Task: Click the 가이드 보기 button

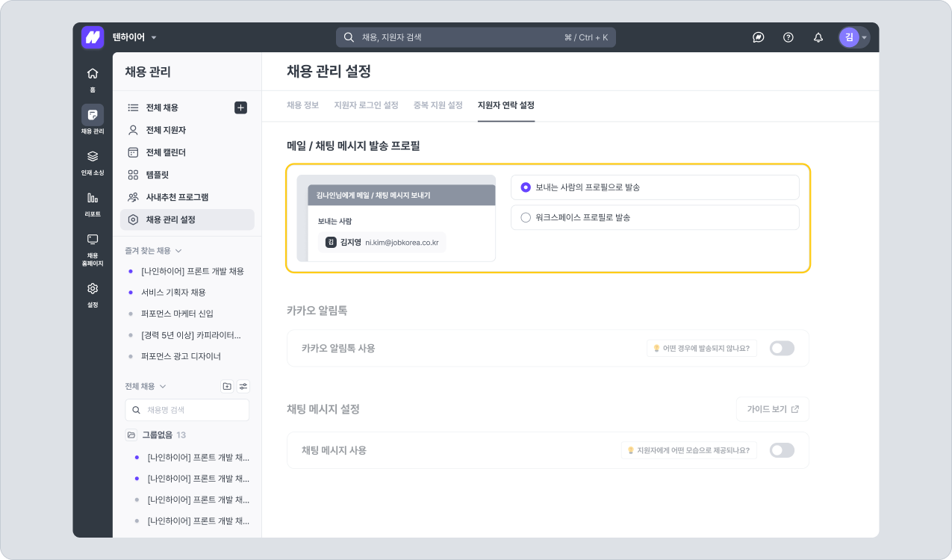Action: click(x=773, y=409)
